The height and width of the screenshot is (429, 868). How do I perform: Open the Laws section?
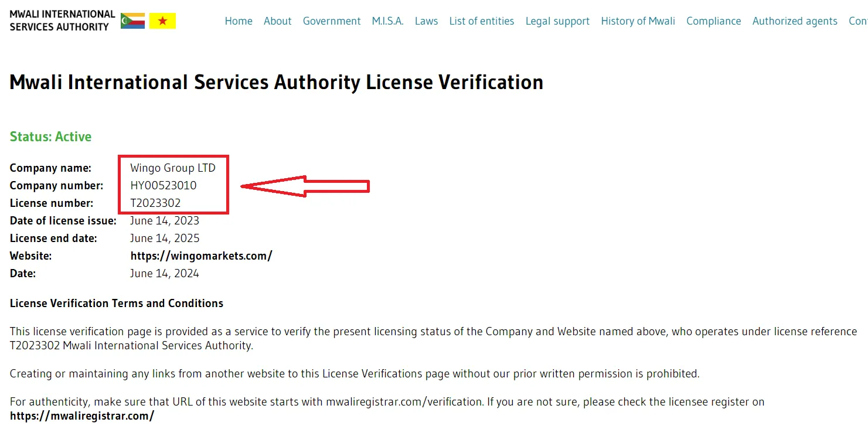pos(426,21)
